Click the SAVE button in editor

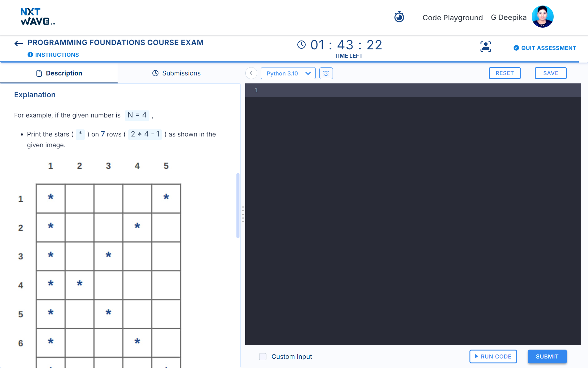click(551, 73)
